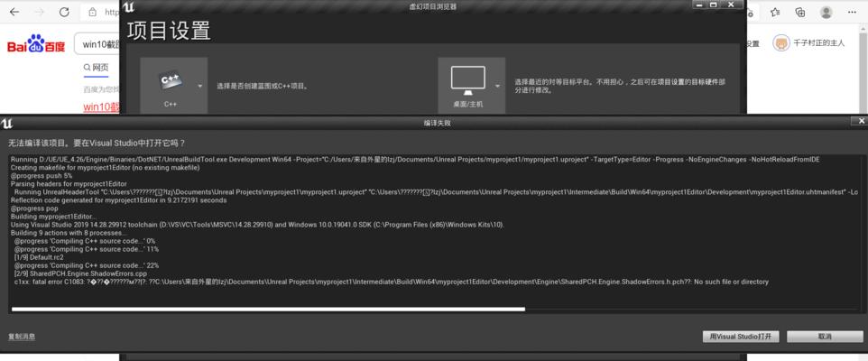Click the '[2/9] SharedPCH.Engine.ShadowErrors.cpp' log line

pos(80,273)
